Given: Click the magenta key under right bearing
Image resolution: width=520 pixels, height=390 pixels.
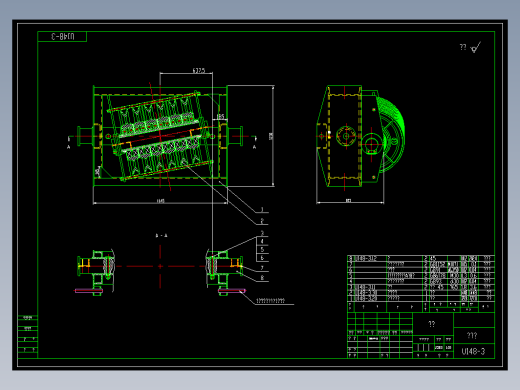Looking at the screenshot, I should [x=232, y=291].
